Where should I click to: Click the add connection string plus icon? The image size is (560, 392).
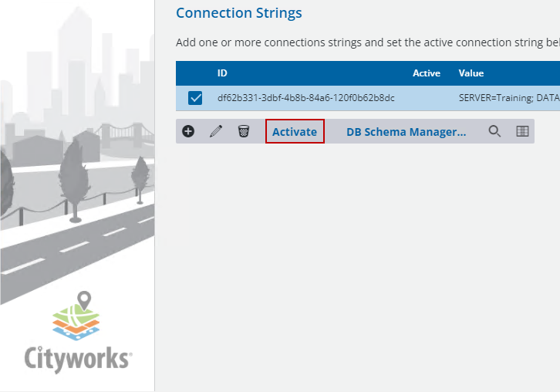coord(188,131)
